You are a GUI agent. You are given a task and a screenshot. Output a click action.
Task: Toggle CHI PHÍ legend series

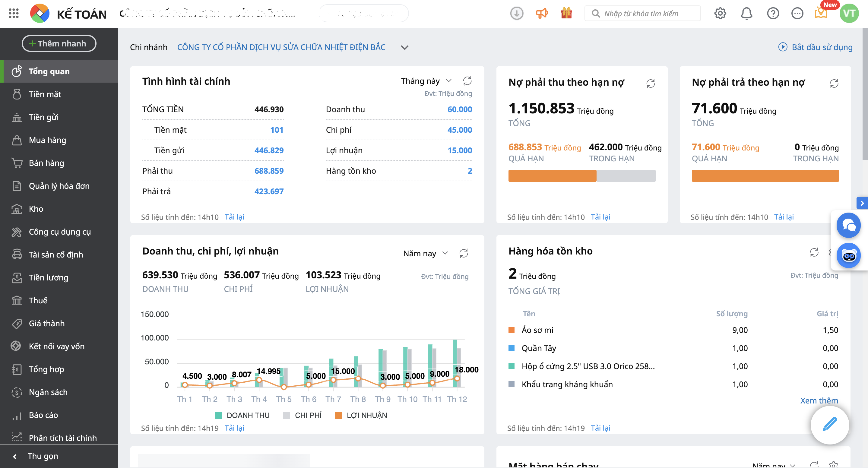click(302, 415)
